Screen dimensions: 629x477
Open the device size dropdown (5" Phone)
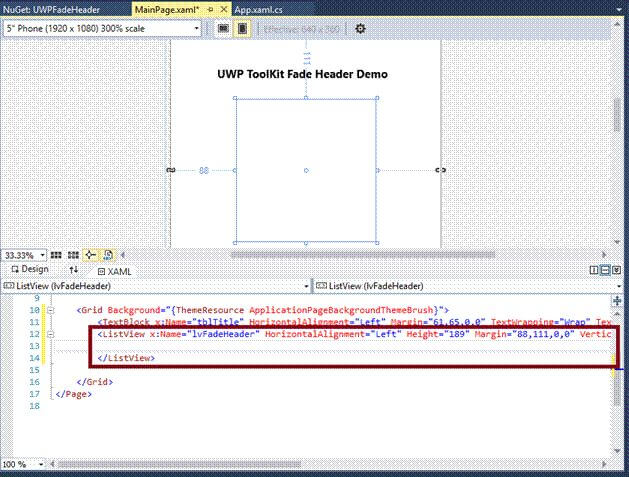coord(102,28)
